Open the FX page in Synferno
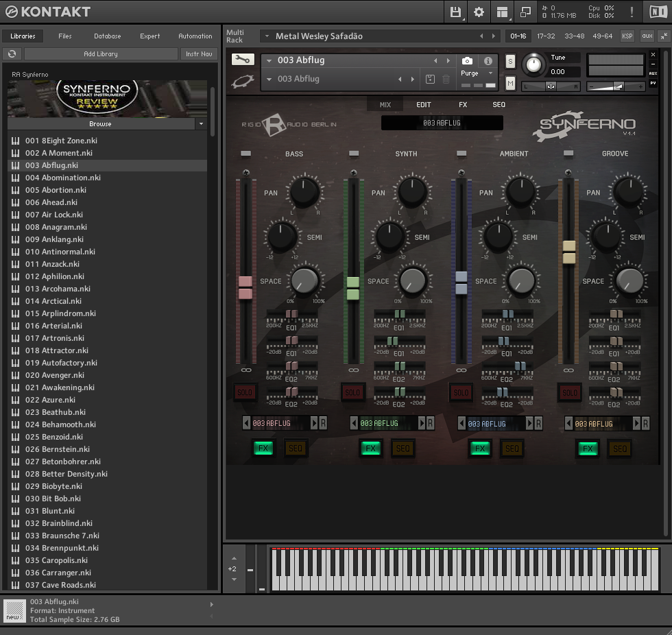672x635 pixels. pos(463,104)
